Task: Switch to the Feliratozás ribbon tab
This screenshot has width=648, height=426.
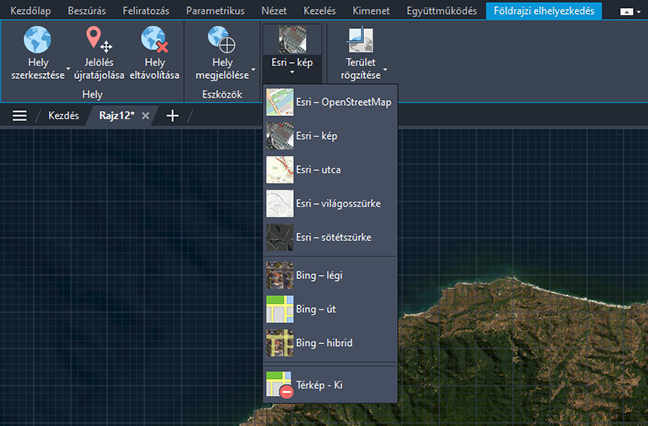Action: [x=146, y=11]
